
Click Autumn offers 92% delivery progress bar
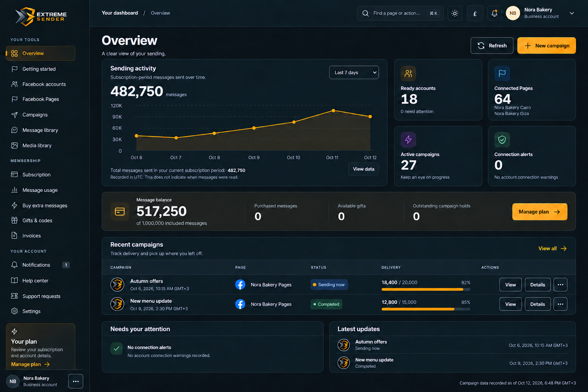pyautogui.click(x=426, y=289)
